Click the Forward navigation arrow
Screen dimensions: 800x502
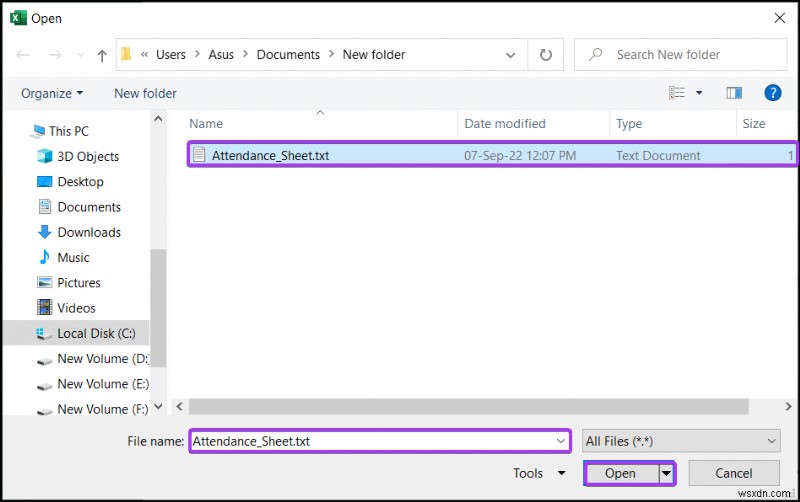click(x=55, y=55)
